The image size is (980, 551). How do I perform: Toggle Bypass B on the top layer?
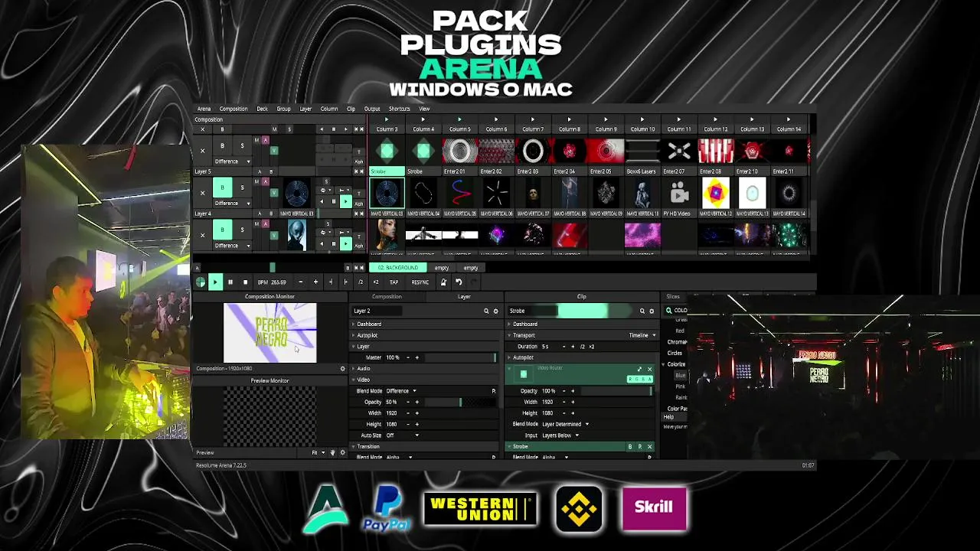222,145
